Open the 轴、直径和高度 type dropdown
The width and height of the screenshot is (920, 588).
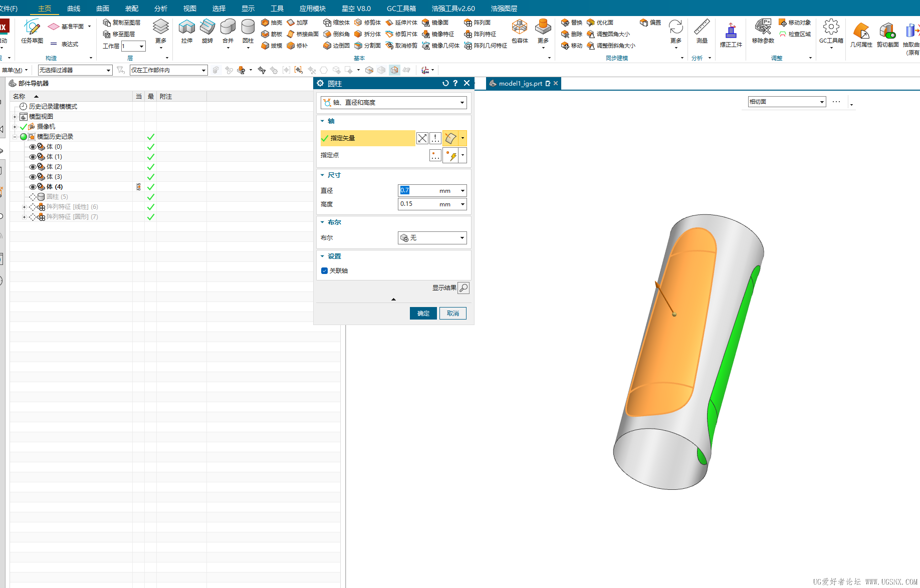(x=394, y=103)
